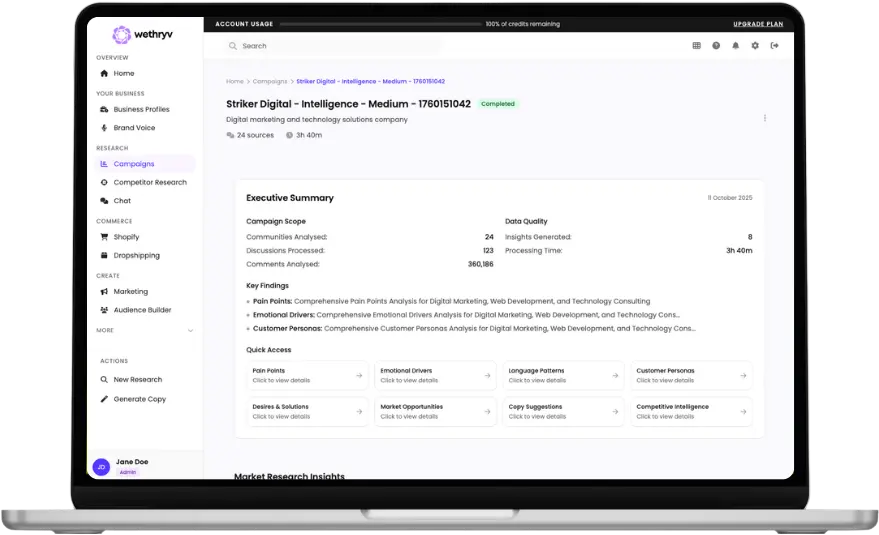Open the Market Opportunities card
This screenshot has width=879, height=535.
(436, 412)
